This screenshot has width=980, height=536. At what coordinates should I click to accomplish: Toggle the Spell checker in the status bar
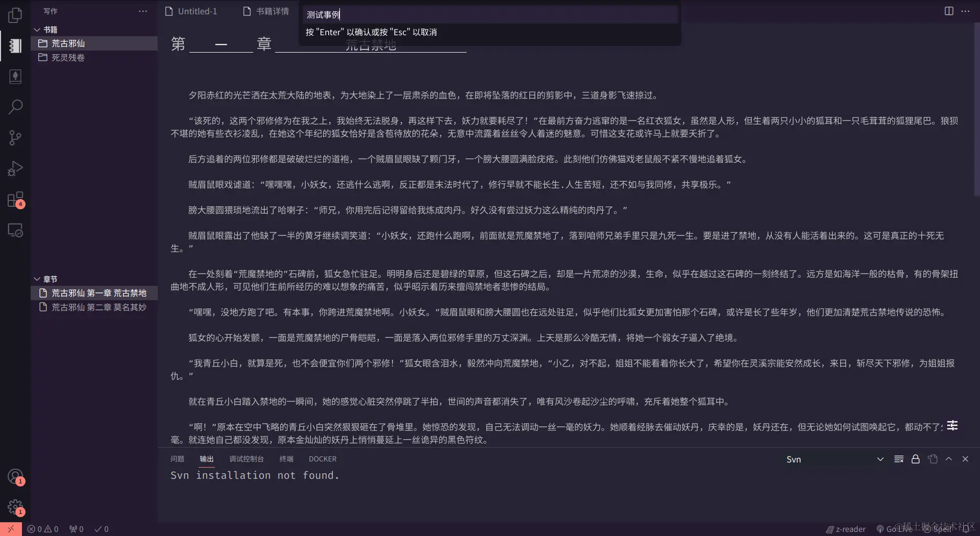(939, 529)
